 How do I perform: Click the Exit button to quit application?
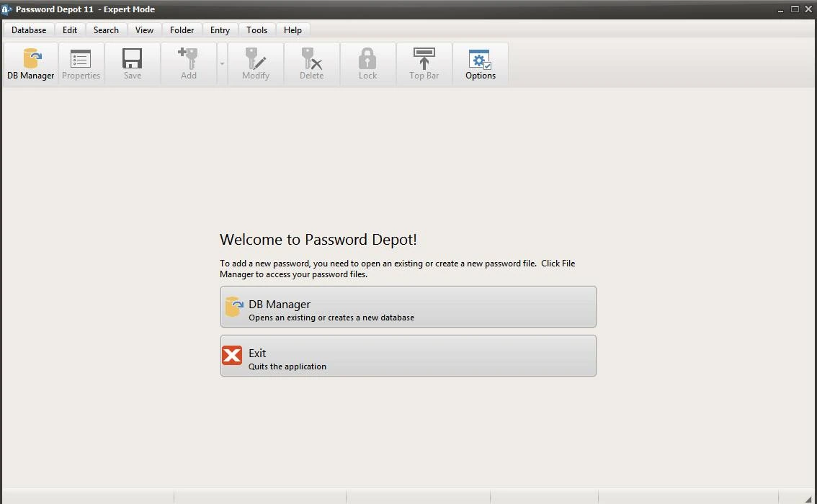coord(408,356)
